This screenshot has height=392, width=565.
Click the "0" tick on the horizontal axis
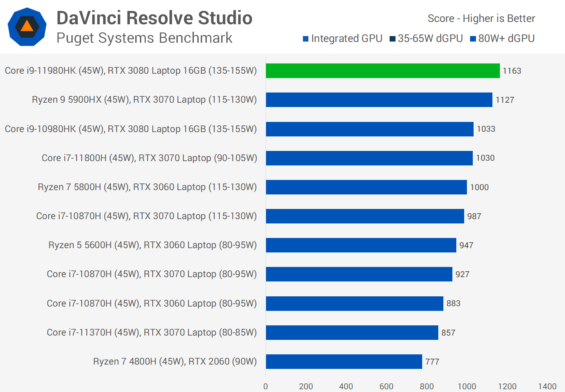(x=266, y=387)
